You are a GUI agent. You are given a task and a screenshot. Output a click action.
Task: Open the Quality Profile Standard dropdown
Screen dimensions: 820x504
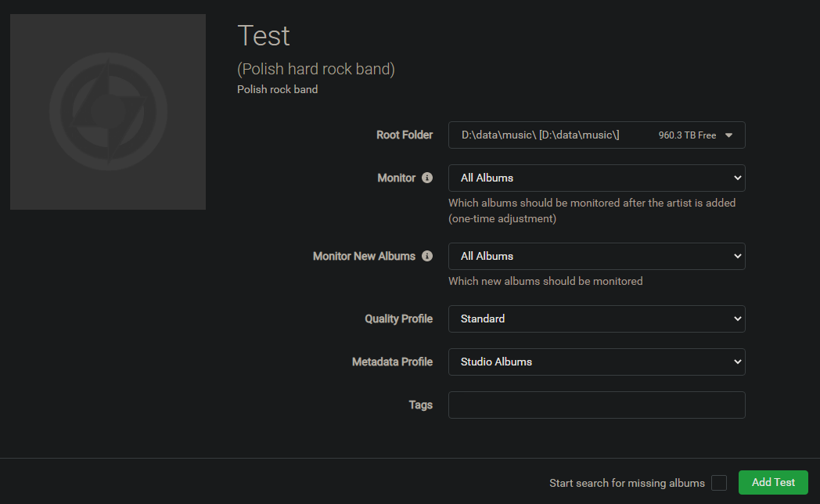click(x=597, y=319)
